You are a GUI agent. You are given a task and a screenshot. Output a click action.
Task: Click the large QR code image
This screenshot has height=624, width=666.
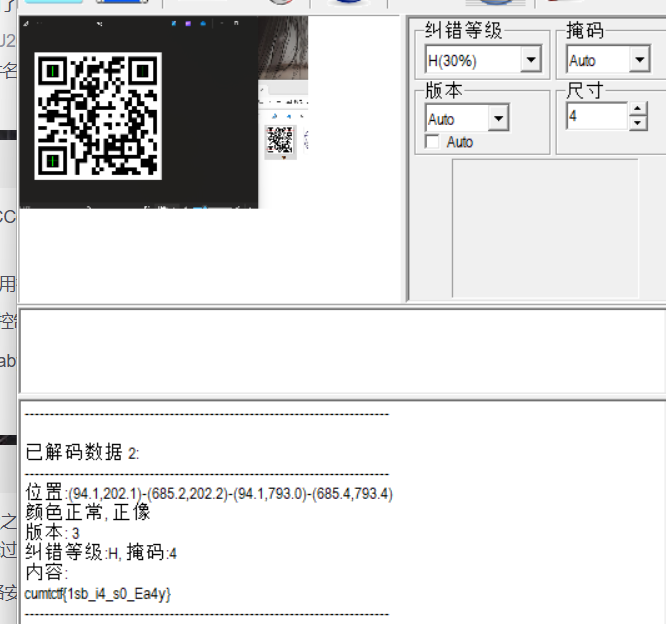(x=98, y=116)
